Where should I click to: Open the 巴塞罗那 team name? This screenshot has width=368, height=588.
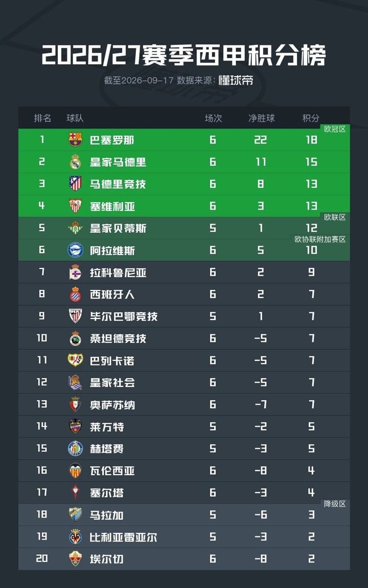point(112,140)
